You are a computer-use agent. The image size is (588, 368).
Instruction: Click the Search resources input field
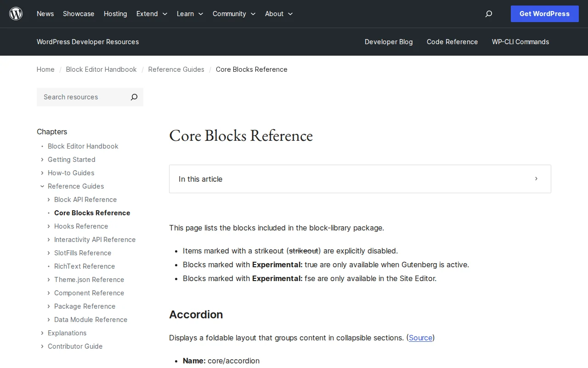coord(78,97)
